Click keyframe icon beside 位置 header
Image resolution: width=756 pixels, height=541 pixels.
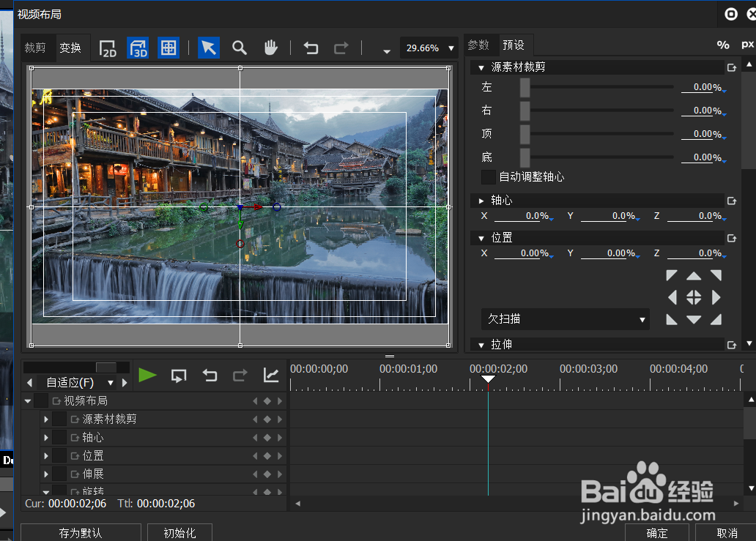[732, 238]
